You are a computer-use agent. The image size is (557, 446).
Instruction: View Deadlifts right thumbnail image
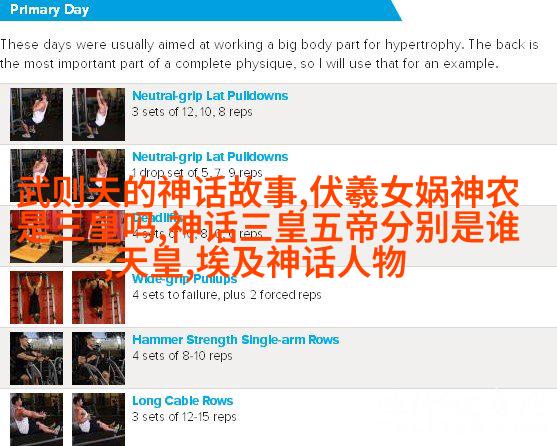coord(98,236)
